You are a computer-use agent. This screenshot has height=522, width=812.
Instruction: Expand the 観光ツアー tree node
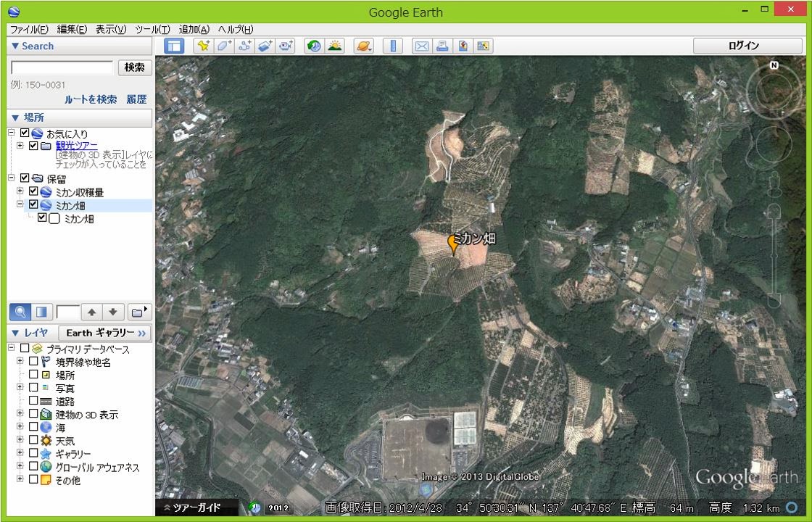tap(20, 146)
